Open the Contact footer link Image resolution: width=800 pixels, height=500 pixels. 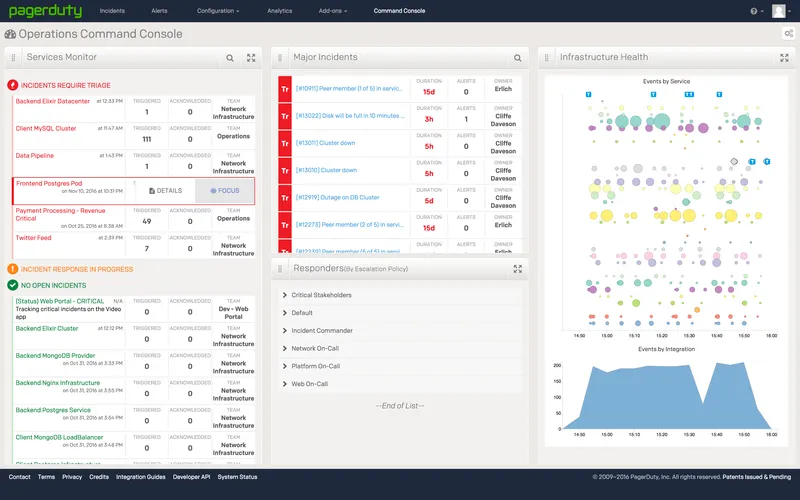19,477
